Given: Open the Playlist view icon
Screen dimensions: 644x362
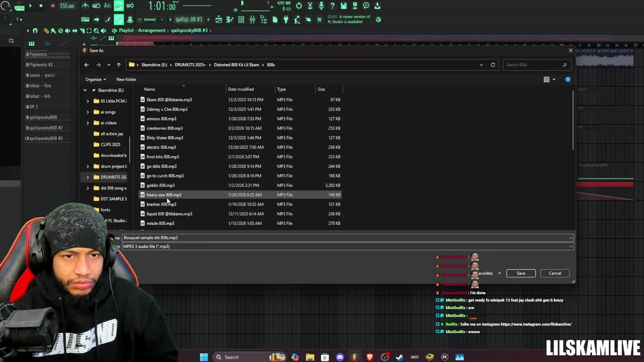Looking at the screenshot, I should point(219,20).
